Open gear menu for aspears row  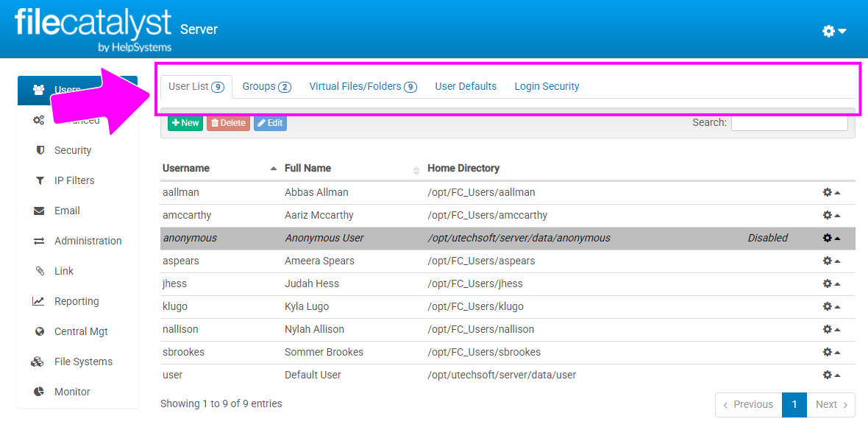tap(831, 261)
